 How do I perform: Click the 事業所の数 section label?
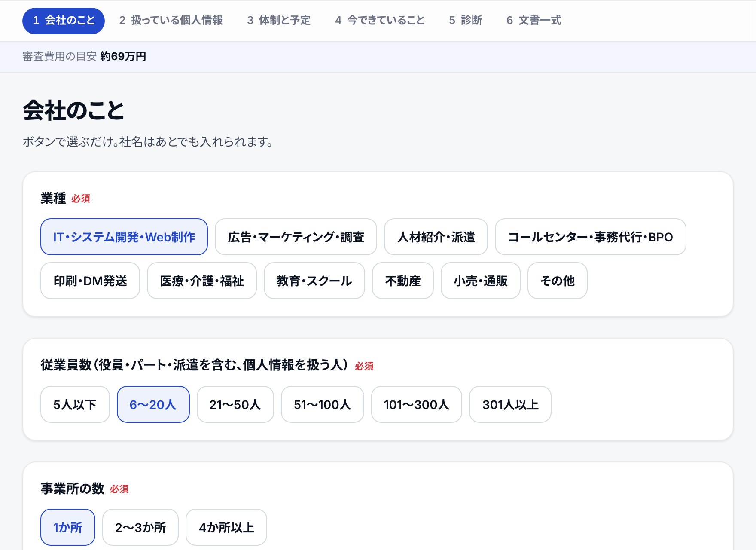coord(73,489)
